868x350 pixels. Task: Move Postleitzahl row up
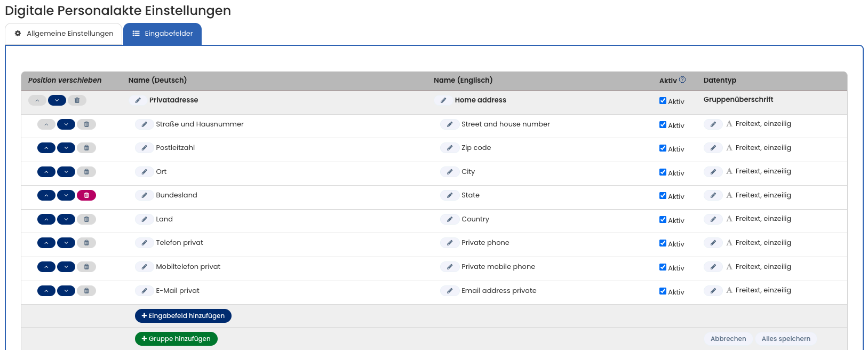46,148
